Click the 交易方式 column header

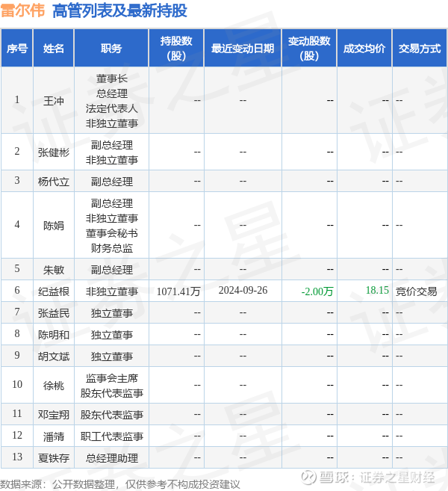420,49
